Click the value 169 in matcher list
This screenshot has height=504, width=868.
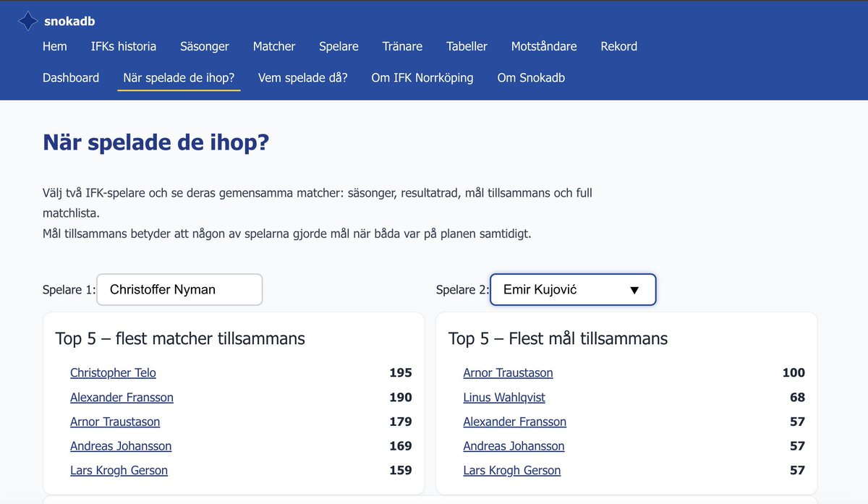401,446
